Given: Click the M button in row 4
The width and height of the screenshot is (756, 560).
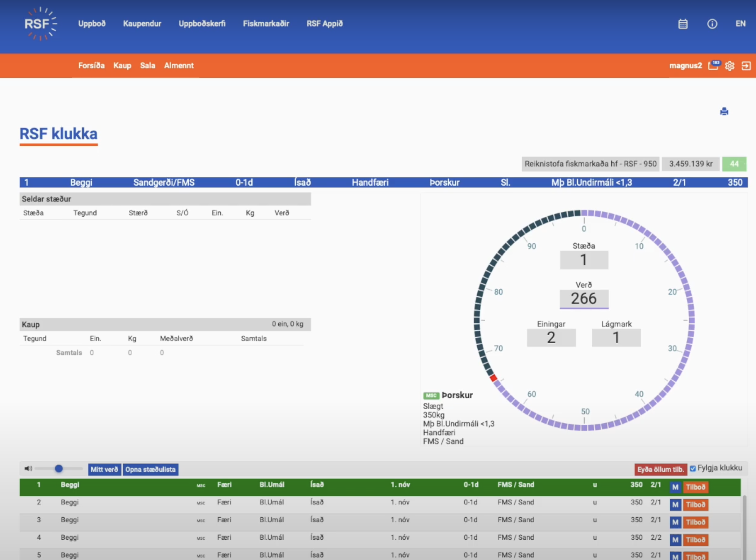Looking at the screenshot, I should [675, 539].
